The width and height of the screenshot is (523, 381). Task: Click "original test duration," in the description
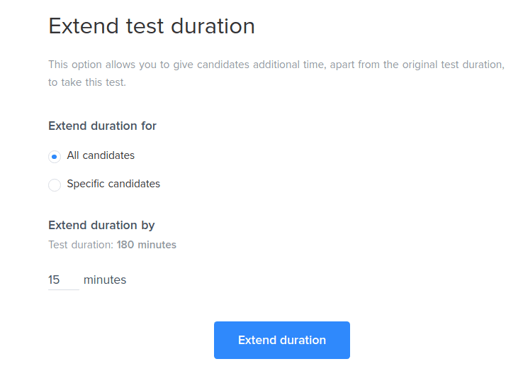tap(453, 65)
